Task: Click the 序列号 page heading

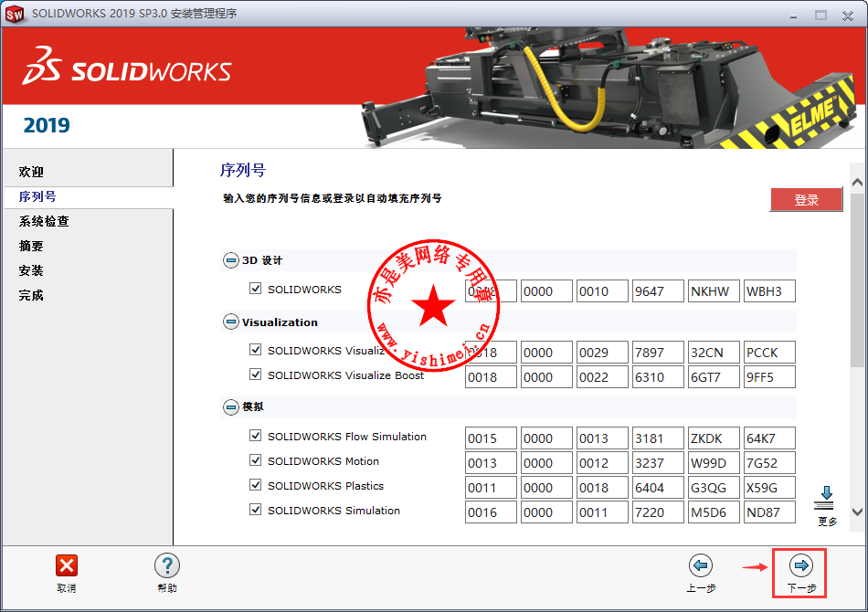Action: (243, 170)
